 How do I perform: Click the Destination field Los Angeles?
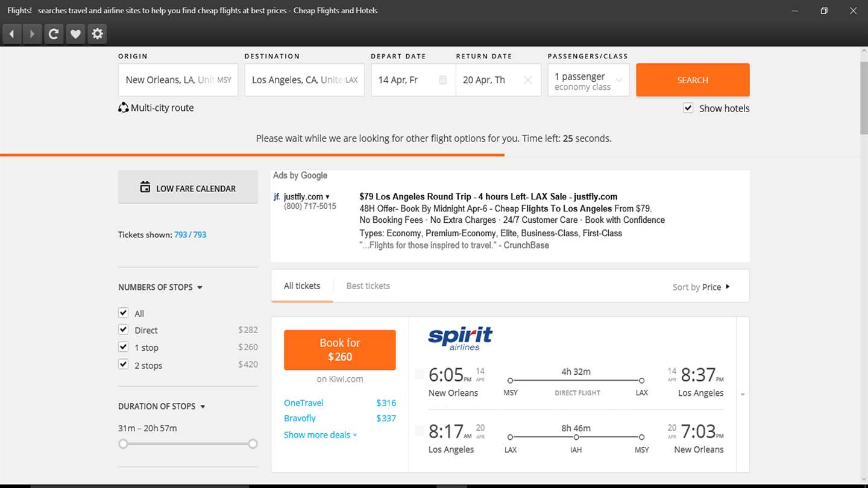[304, 80]
